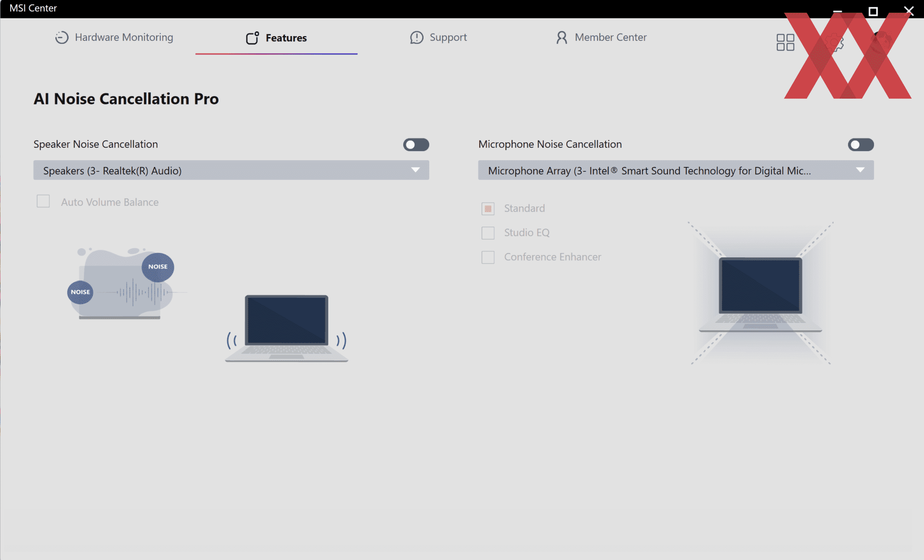The width and height of the screenshot is (924, 560).
Task: Switch to the Features tab
Action: [x=276, y=38]
